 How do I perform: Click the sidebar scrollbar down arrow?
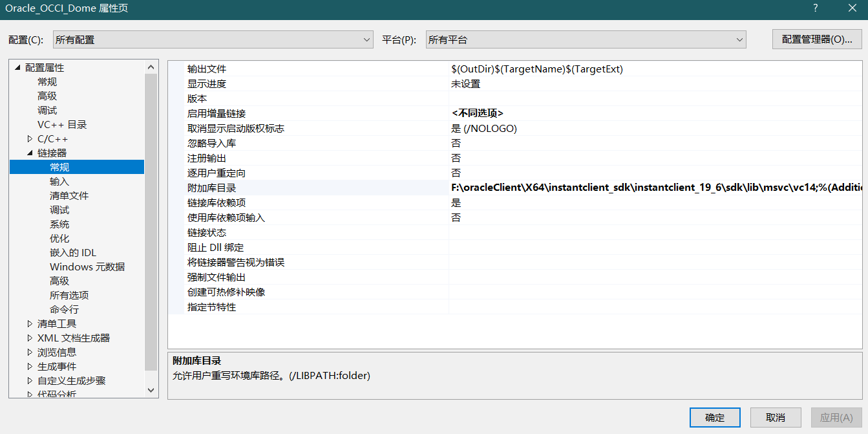tap(150, 390)
